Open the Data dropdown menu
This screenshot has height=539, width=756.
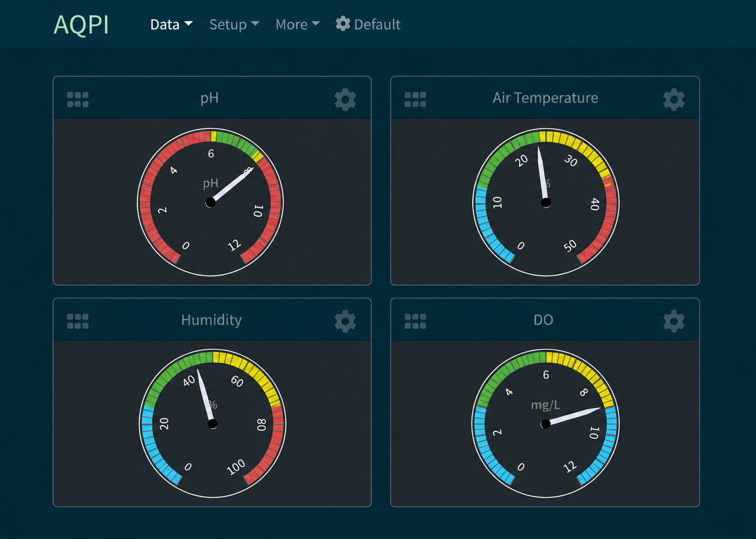tap(171, 24)
